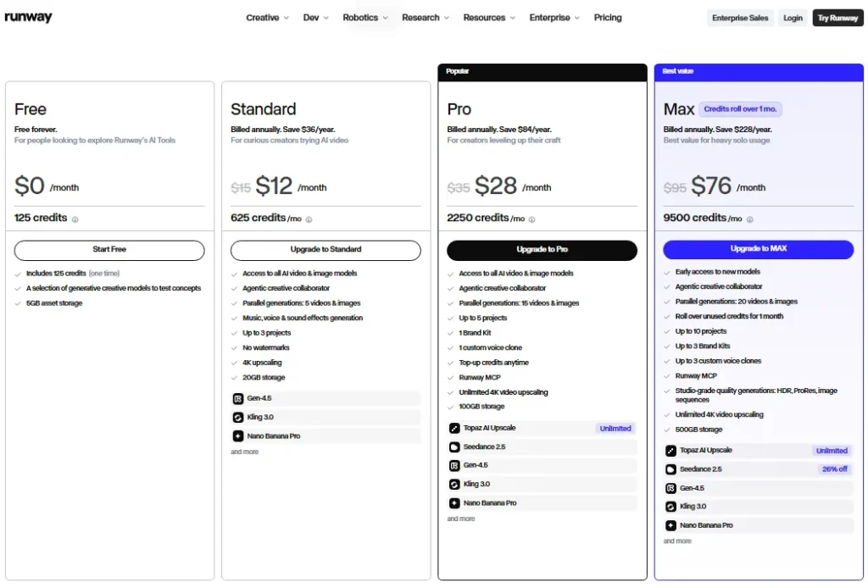Click Gen-4.5 icon in Pro plan
The width and height of the screenshot is (868, 588).
point(454,466)
